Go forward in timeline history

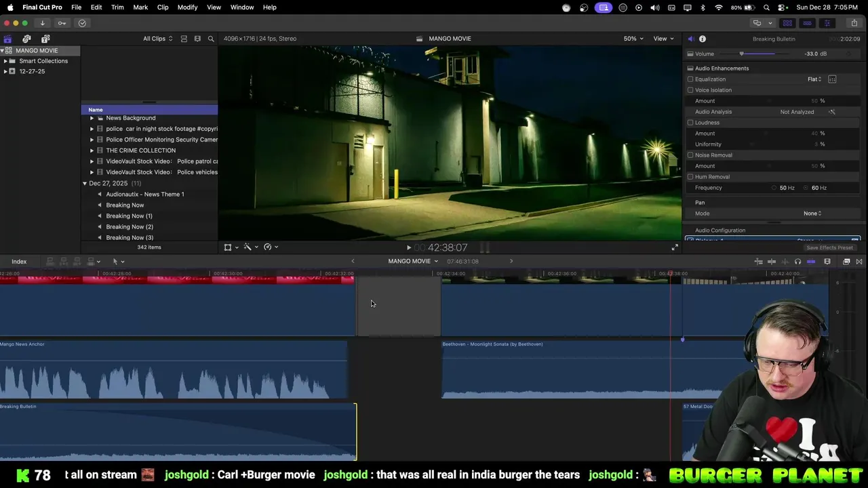click(511, 262)
